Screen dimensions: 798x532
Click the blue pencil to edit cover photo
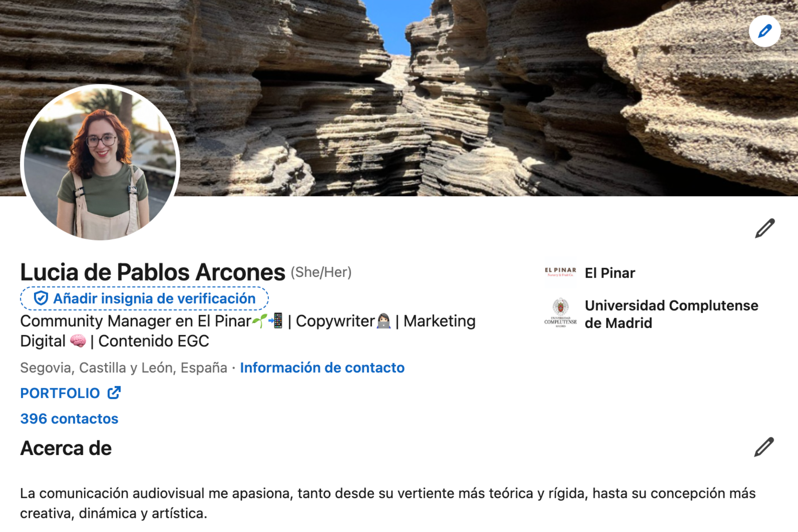tap(765, 31)
